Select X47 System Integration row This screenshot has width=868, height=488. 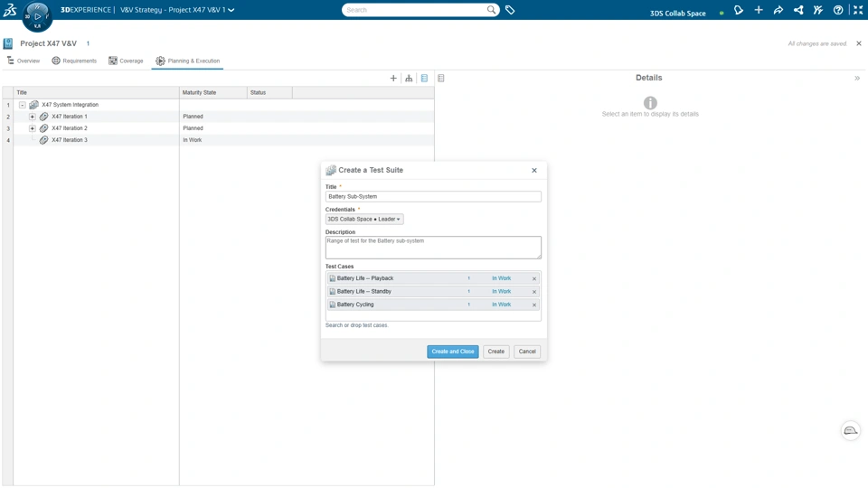(x=218, y=105)
